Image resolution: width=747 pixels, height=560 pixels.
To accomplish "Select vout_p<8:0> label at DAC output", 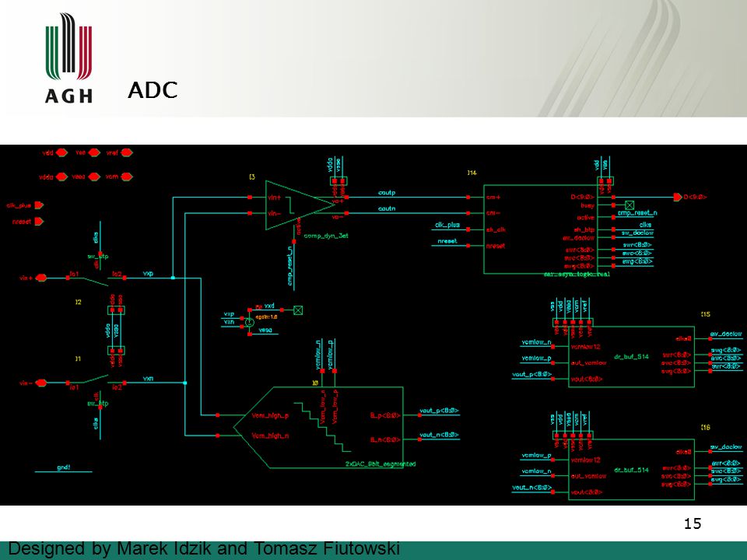I will coord(439,411).
